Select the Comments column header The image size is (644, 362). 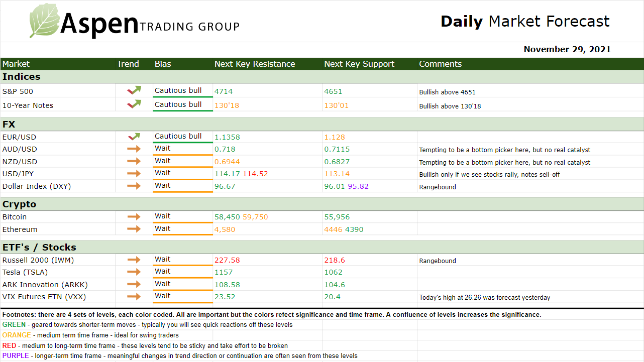(x=441, y=64)
